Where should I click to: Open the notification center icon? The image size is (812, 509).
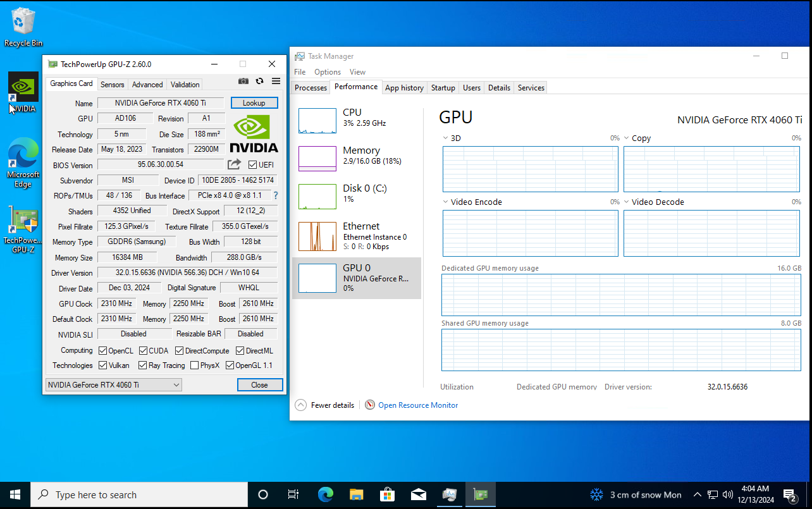coord(790,494)
